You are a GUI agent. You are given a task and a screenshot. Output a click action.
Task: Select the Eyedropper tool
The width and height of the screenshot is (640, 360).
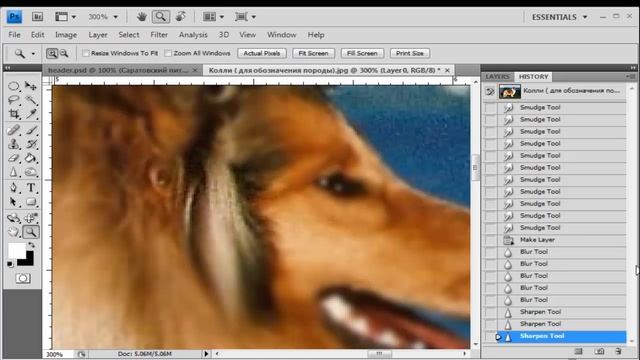31,114
